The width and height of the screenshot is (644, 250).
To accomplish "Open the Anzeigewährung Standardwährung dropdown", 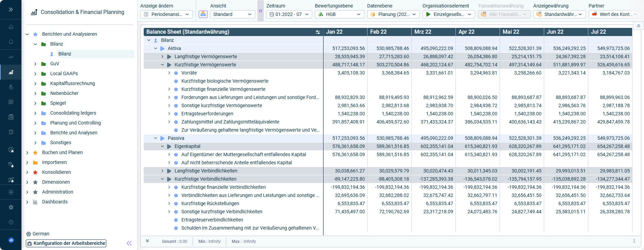I will point(559,14).
